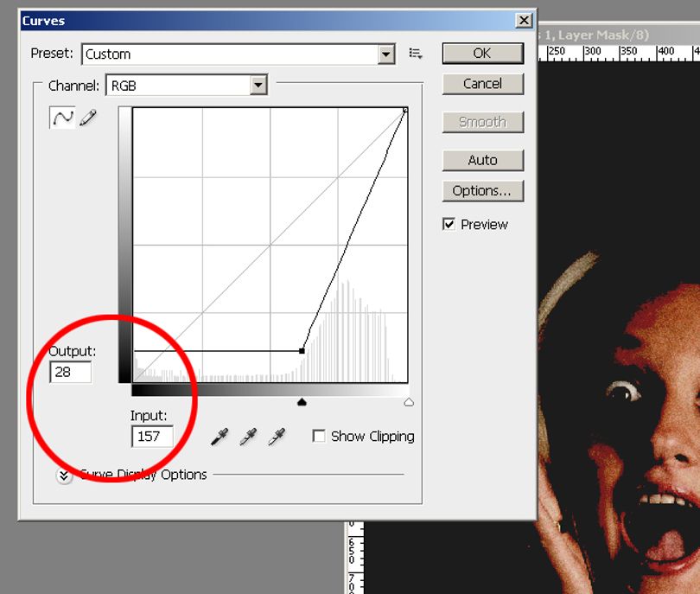Viewport: 700px width, 594px height.
Task: Select the curve point editing tool
Action: 62,118
